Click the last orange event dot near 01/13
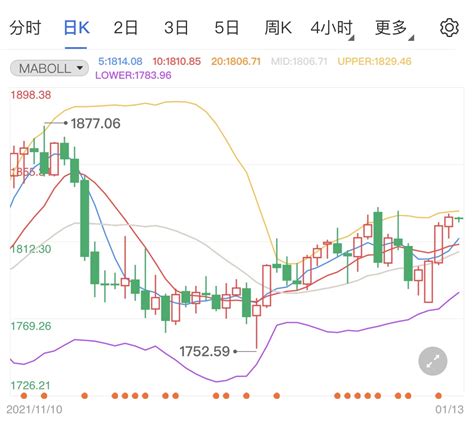474x422 pixels. pos(438,396)
